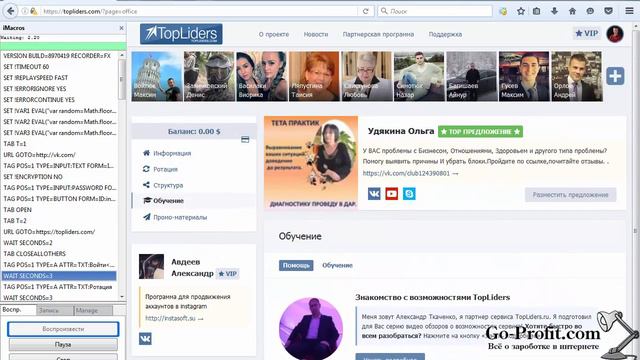The image size is (640, 360).
Task: Open the user avatar in the header
Action: pyautogui.click(x=615, y=34)
